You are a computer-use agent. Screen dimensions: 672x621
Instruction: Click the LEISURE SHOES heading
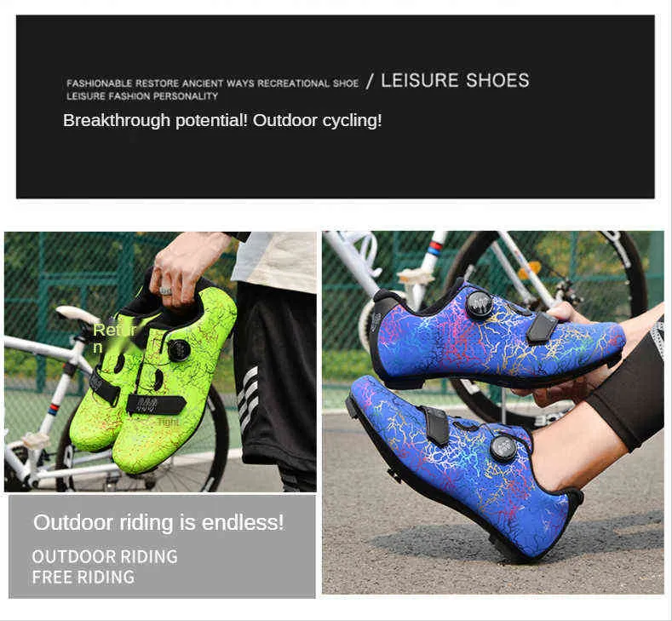coord(455,81)
